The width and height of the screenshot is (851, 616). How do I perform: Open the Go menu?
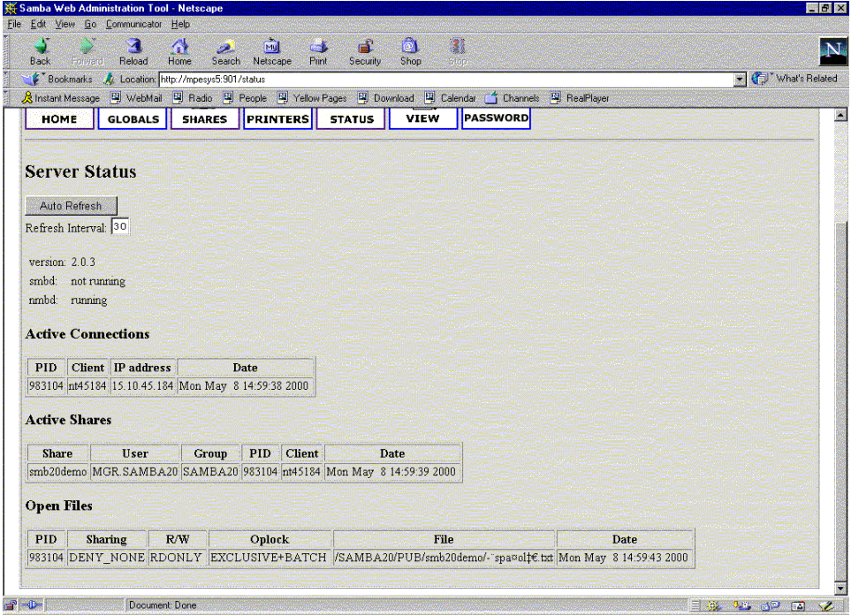pyautogui.click(x=90, y=24)
